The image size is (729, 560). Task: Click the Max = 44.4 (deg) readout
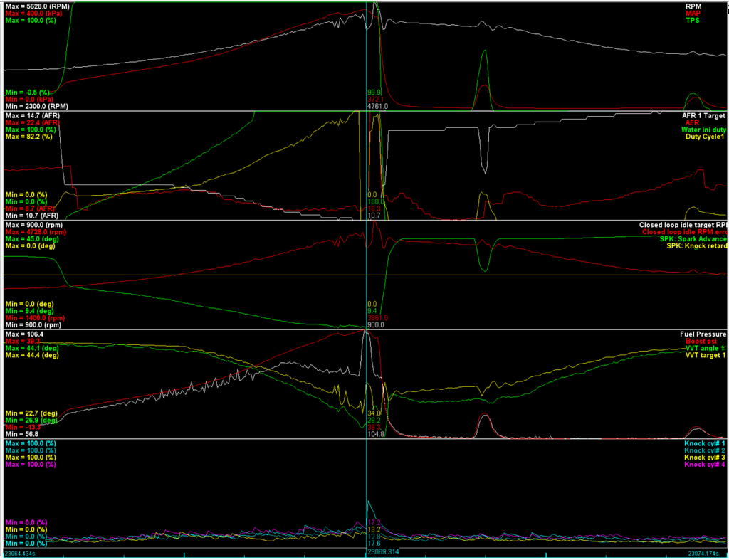(x=32, y=355)
